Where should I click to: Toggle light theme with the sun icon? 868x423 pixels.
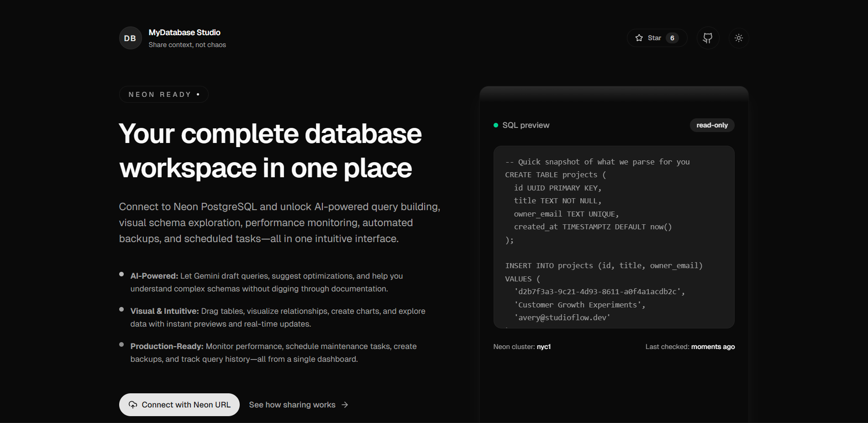(738, 38)
